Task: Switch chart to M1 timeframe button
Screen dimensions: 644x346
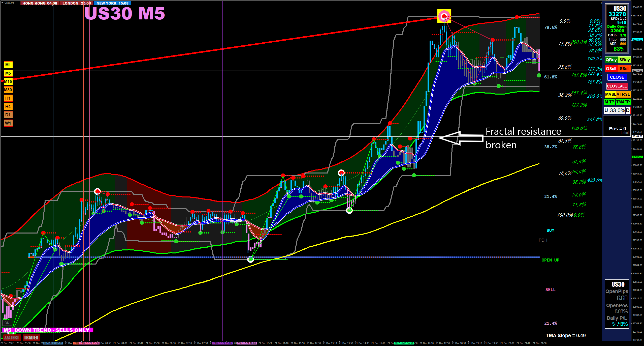Action: [8, 65]
